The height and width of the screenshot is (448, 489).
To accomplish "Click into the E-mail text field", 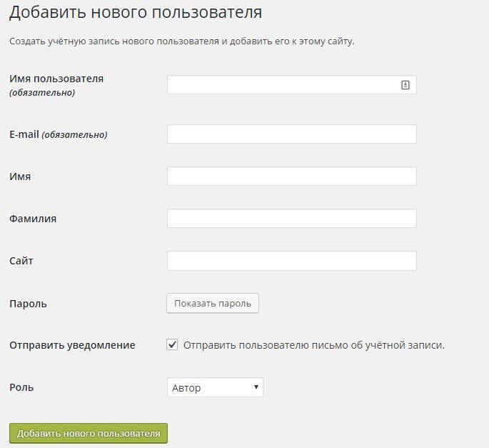I will [291, 134].
